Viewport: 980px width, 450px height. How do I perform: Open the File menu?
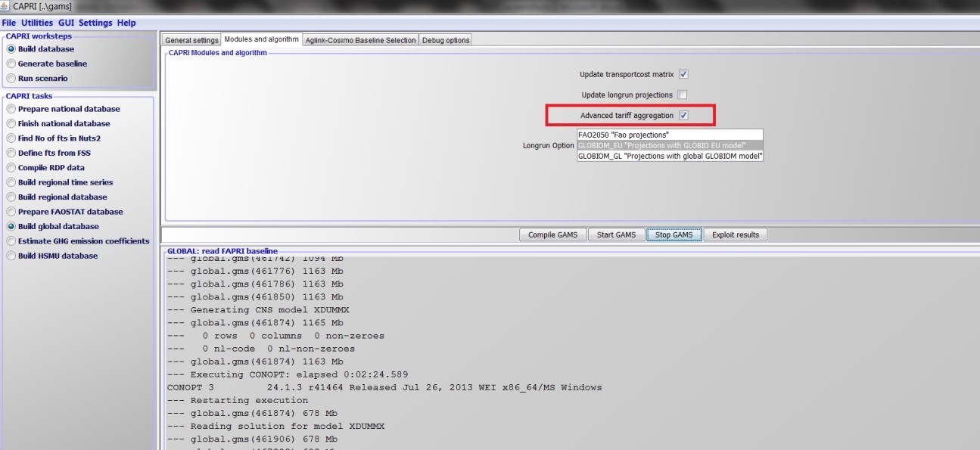click(x=9, y=23)
